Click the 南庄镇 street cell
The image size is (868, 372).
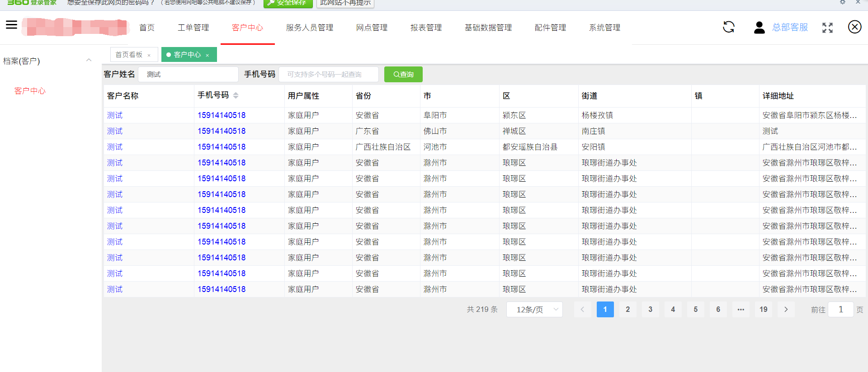593,131
